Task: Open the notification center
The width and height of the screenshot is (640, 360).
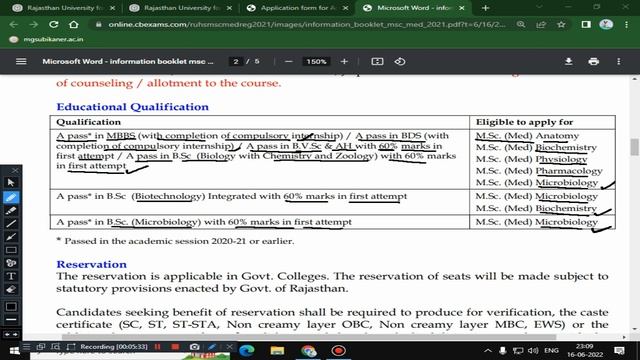Action: (x=619, y=351)
